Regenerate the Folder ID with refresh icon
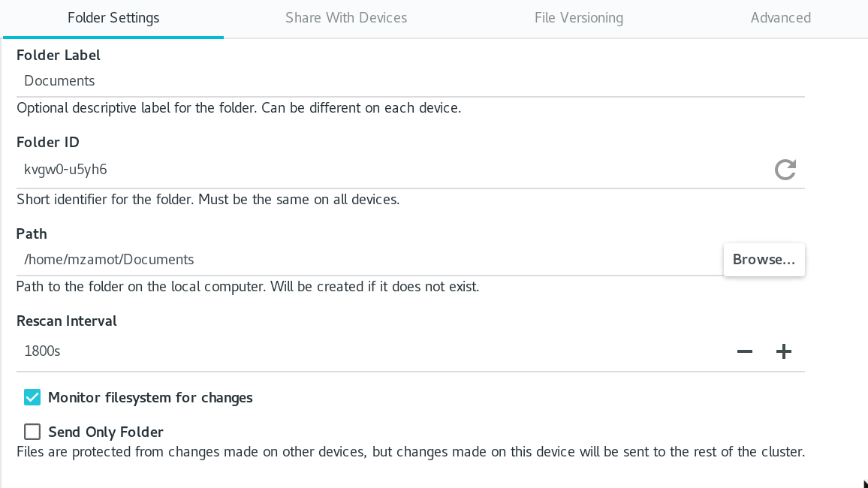 pyautogui.click(x=785, y=170)
